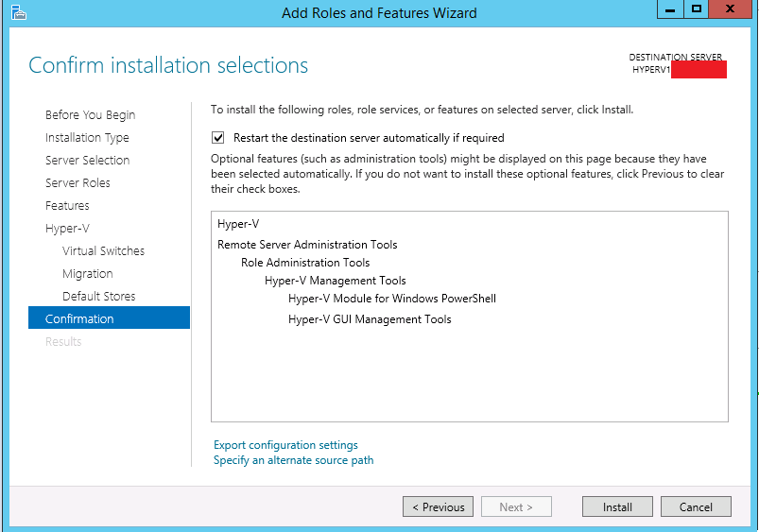Jump to the Server Selection page
The image size is (759, 532).
tap(87, 161)
